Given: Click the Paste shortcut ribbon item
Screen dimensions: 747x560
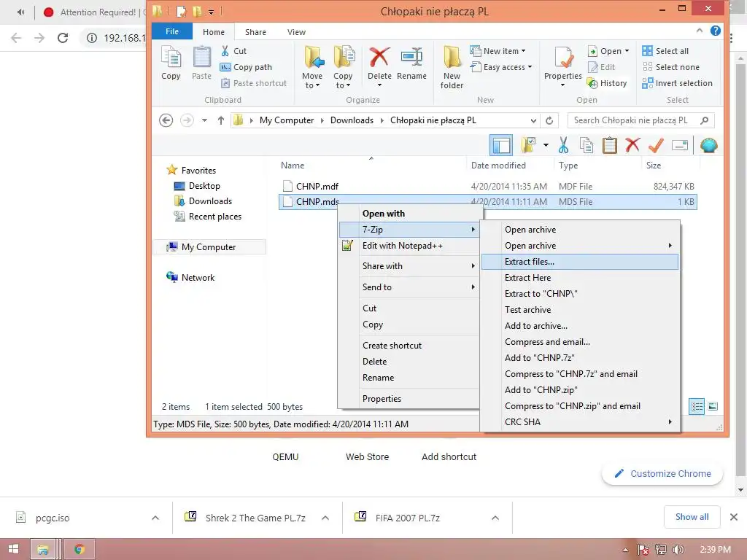Looking at the screenshot, I should pos(254,83).
